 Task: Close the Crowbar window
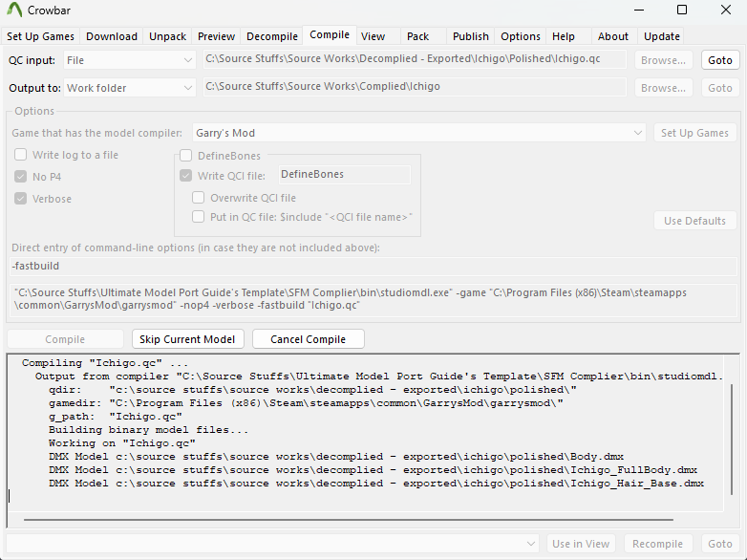click(726, 10)
